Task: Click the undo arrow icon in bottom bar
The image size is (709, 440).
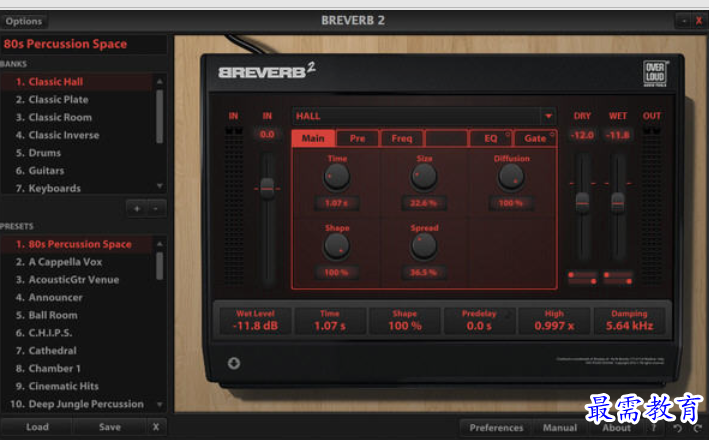Action: click(677, 428)
